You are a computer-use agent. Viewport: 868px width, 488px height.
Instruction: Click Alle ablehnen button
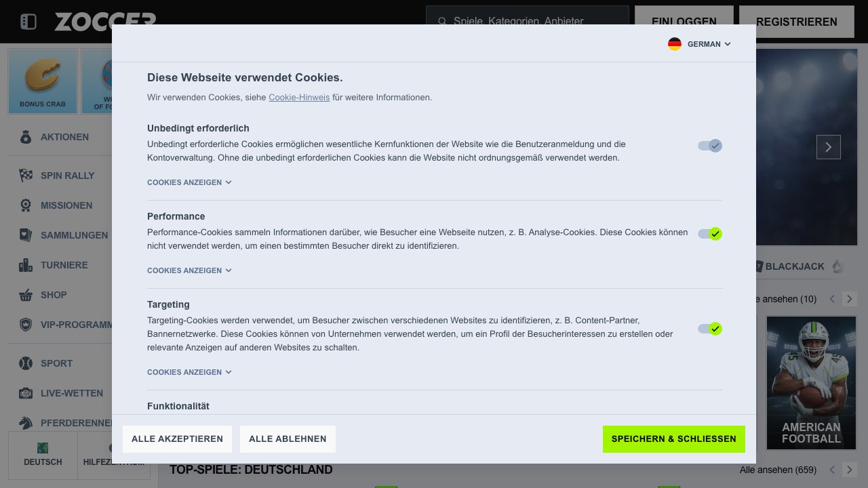[x=288, y=439]
